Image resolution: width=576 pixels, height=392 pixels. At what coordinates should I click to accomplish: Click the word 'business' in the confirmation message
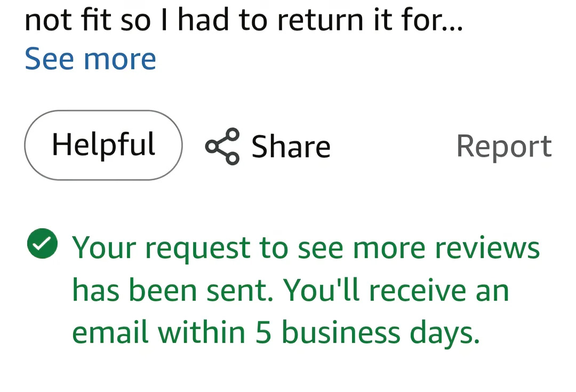pos(341,332)
